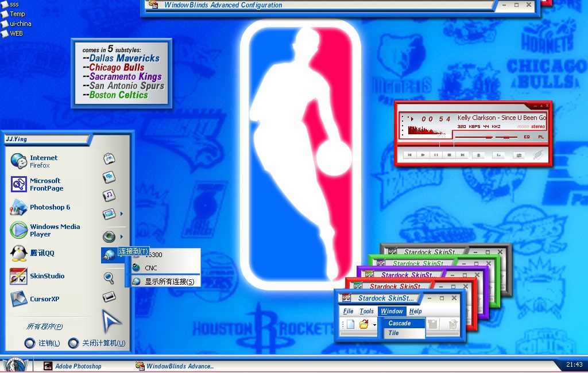
Task: Switch to WindowBlinds Advance... on the taskbar
Action: (x=175, y=366)
